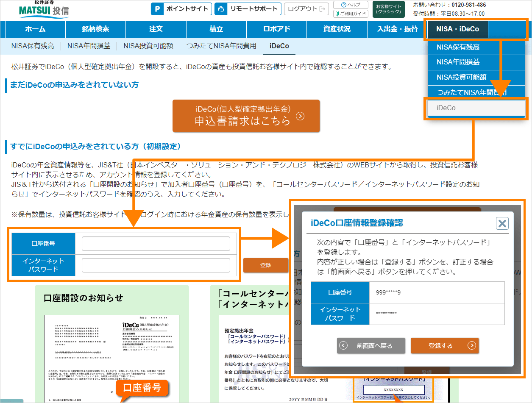Viewport: 532px width, 403px height.
Task: Click the 前画面へ戻る button
Action: 371,346
